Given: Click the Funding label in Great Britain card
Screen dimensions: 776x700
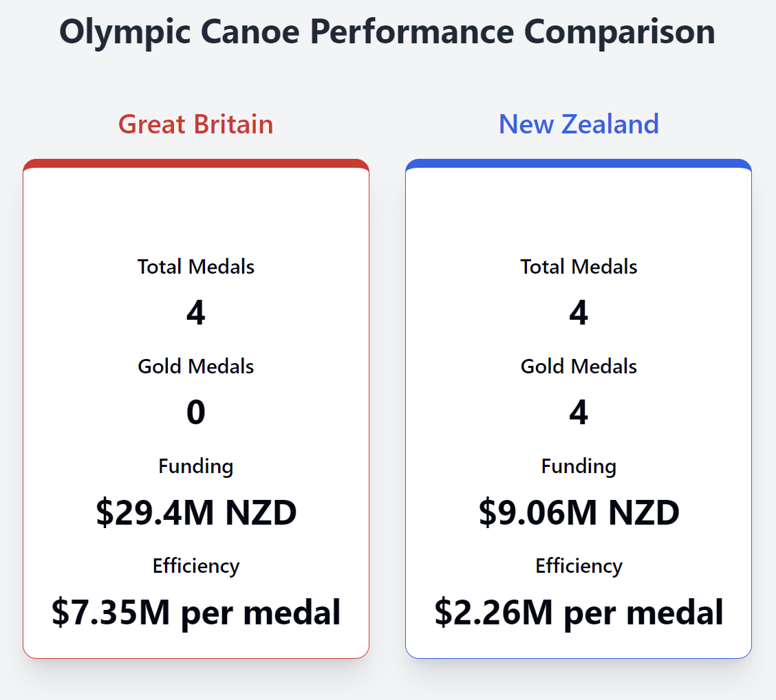Looking at the screenshot, I should point(195,466).
